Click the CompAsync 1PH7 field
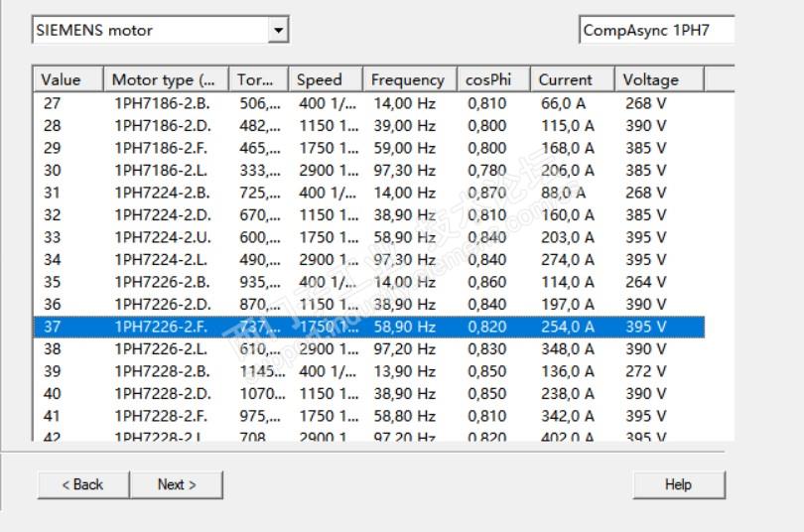804x532 pixels. 657,30
